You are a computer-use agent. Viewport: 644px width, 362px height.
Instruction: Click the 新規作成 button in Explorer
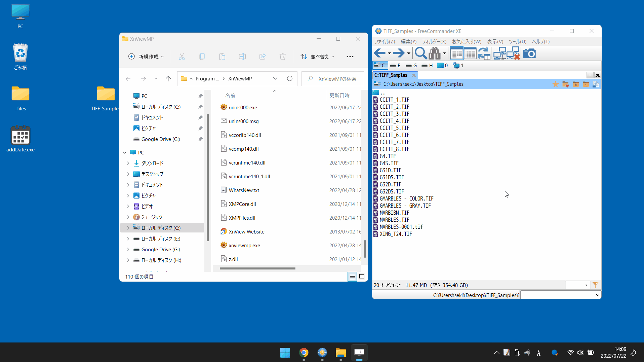pyautogui.click(x=146, y=57)
